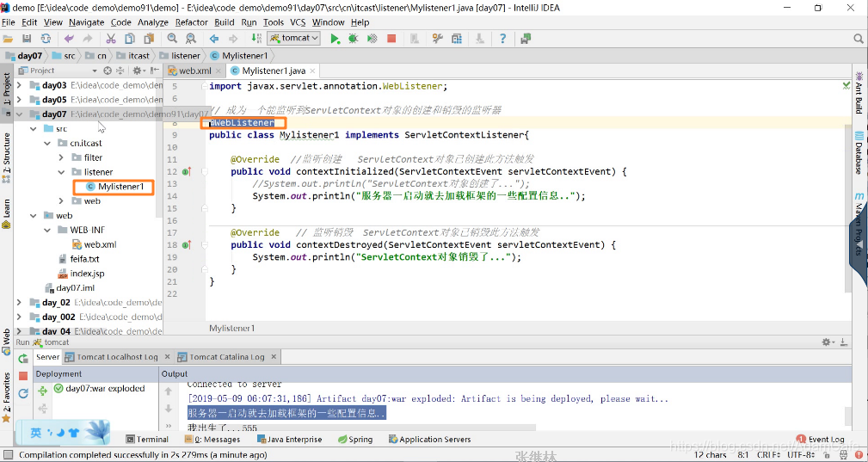Viewport: 868px width, 462px height.
Task: Hide the Project panel with the collapse icon
Action: [156, 71]
